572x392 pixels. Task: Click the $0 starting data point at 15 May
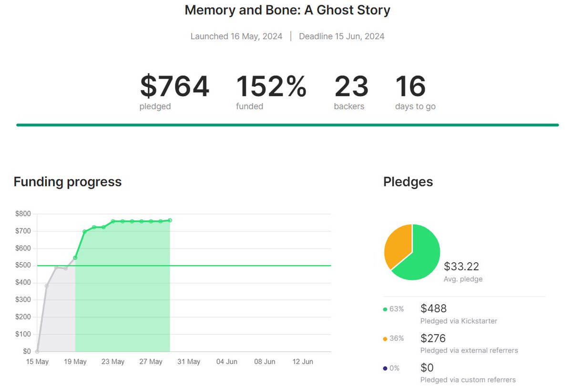point(37,351)
